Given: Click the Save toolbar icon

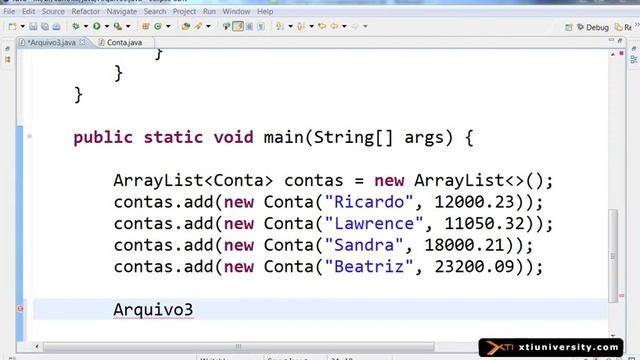Looking at the screenshot, I should pos(33,27).
